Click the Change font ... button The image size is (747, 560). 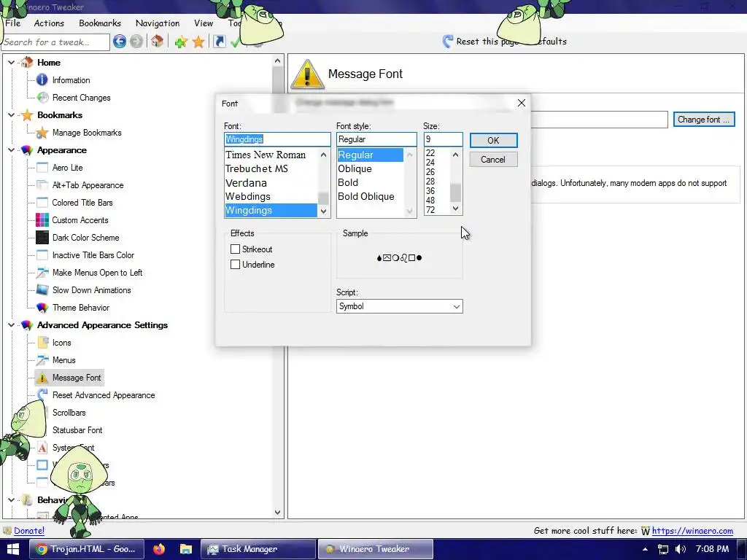[704, 120]
